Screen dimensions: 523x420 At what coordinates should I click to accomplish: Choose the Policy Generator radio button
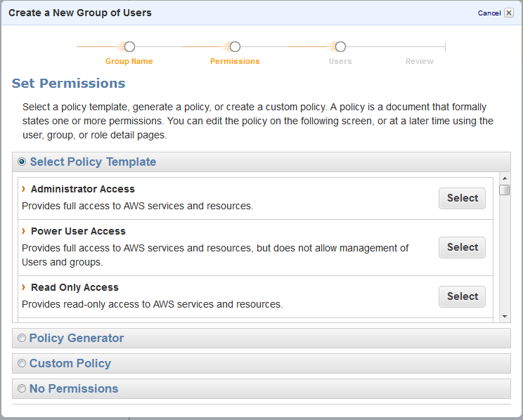point(22,338)
